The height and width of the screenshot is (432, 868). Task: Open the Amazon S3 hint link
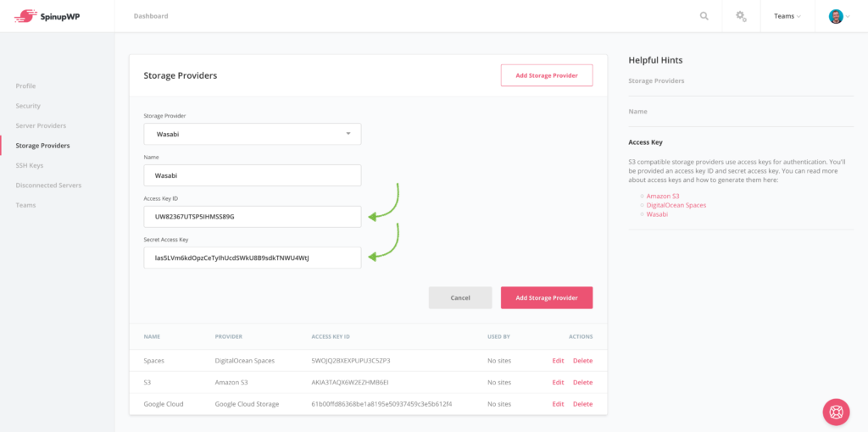[x=663, y=197]
